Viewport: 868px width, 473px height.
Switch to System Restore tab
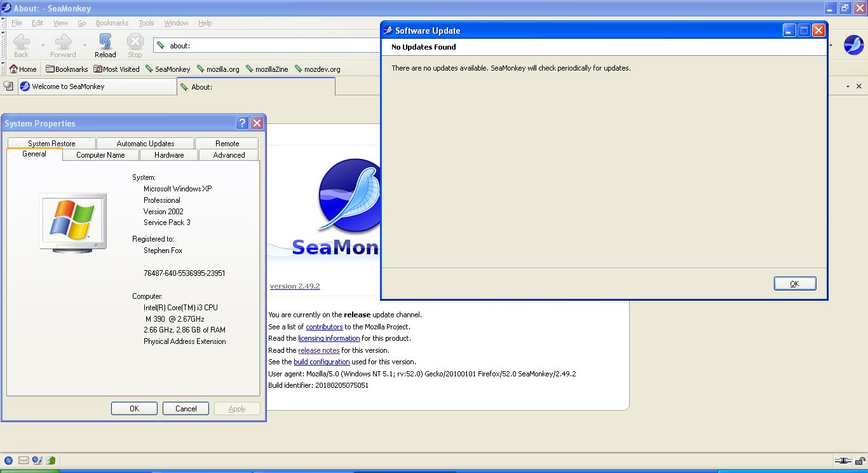[51, 144]
